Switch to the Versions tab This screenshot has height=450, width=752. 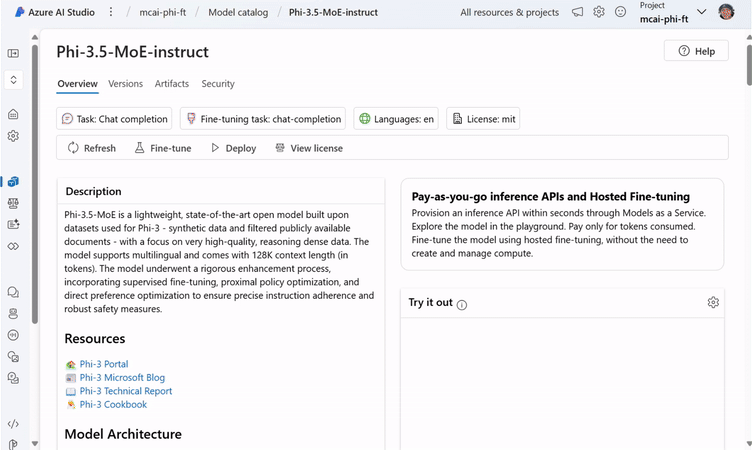click(x=126, y=84)
